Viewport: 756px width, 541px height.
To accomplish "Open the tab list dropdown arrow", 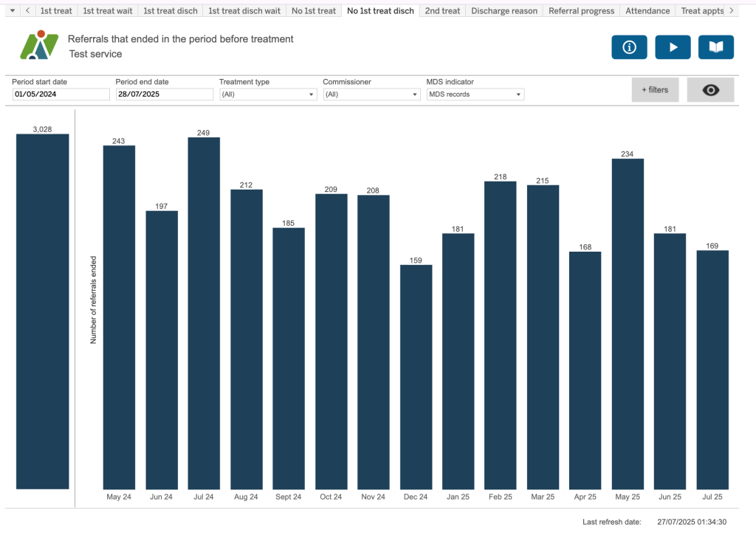I will click(x=11, y=11).
